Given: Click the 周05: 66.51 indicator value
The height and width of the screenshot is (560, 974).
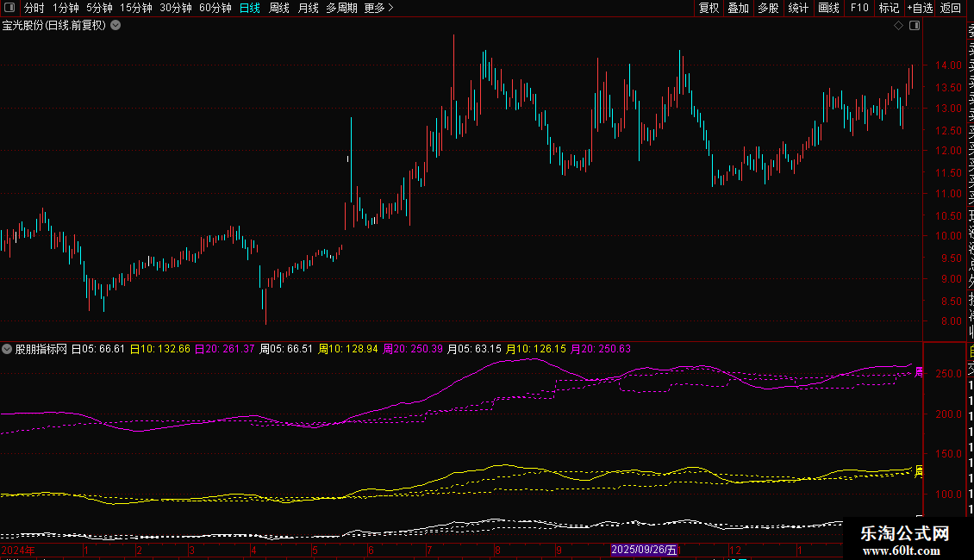Looking at the screenshot, I should tap(286, 349).
